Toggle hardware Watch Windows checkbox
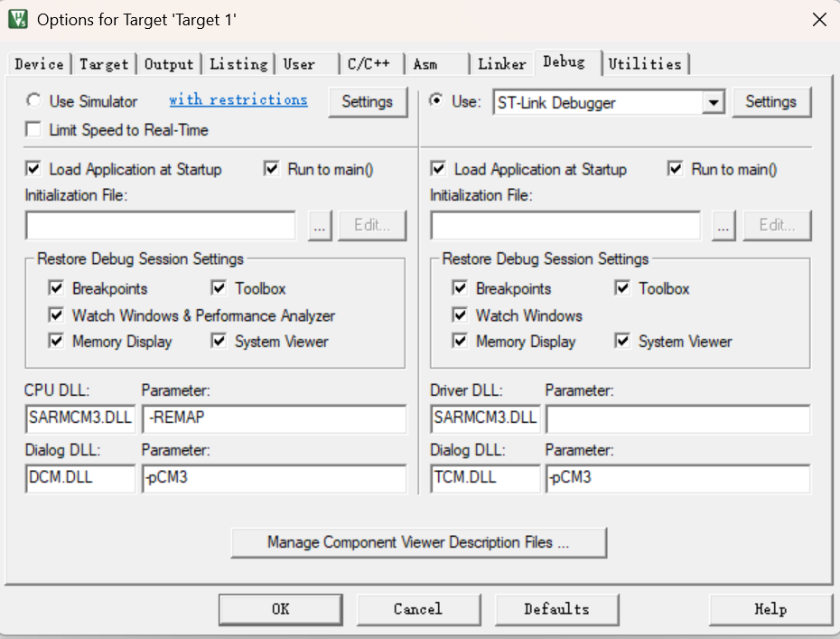The width and height of the screenshot is (840, 639). pos(460,315)
